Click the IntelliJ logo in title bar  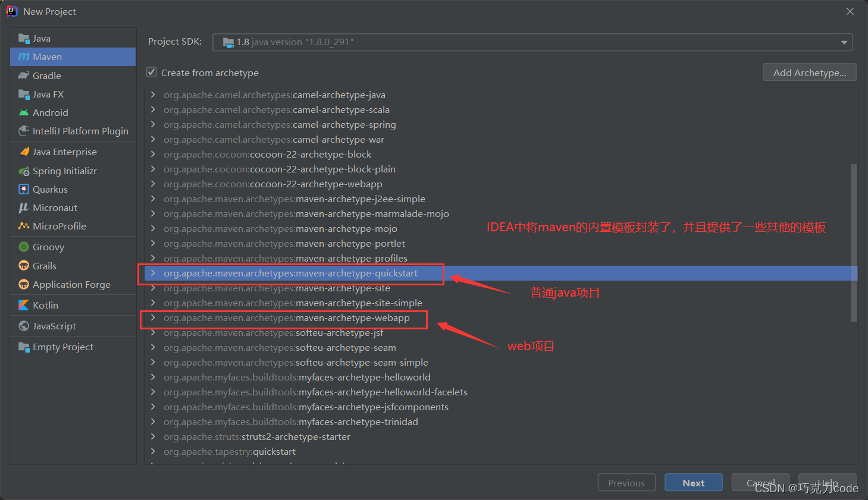[12, 11]
